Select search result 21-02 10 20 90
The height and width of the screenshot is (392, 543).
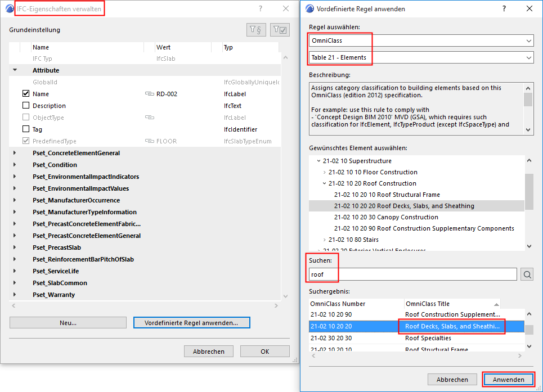click(x=416, y=314)
